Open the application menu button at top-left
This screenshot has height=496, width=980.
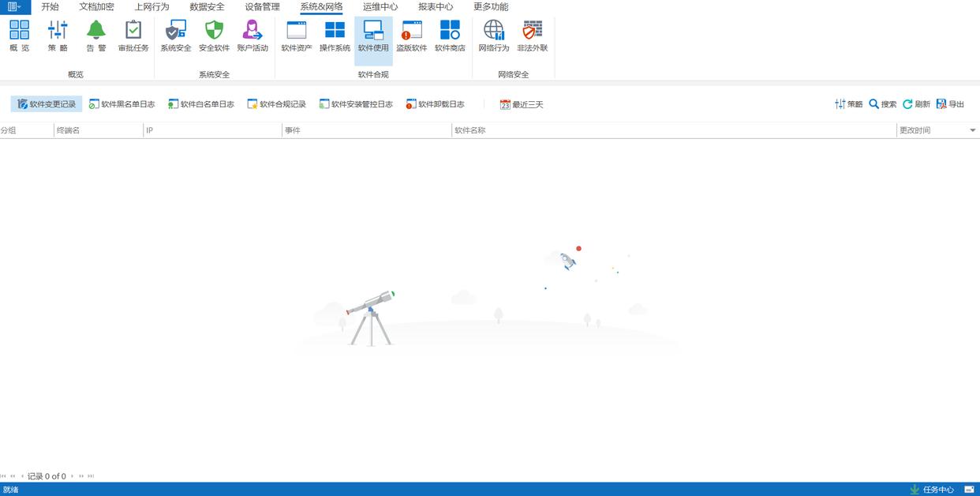coord(15,6)
